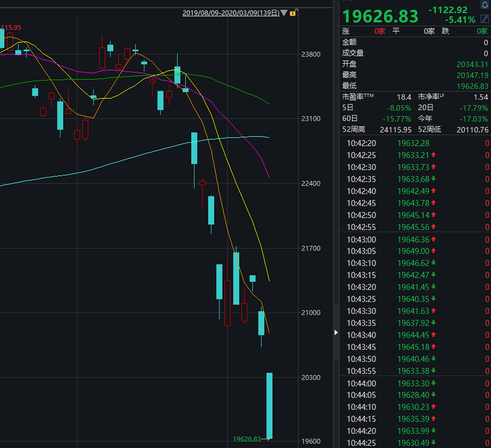
Task: Select the large 19626.83 current price
Action: [380, 16]
